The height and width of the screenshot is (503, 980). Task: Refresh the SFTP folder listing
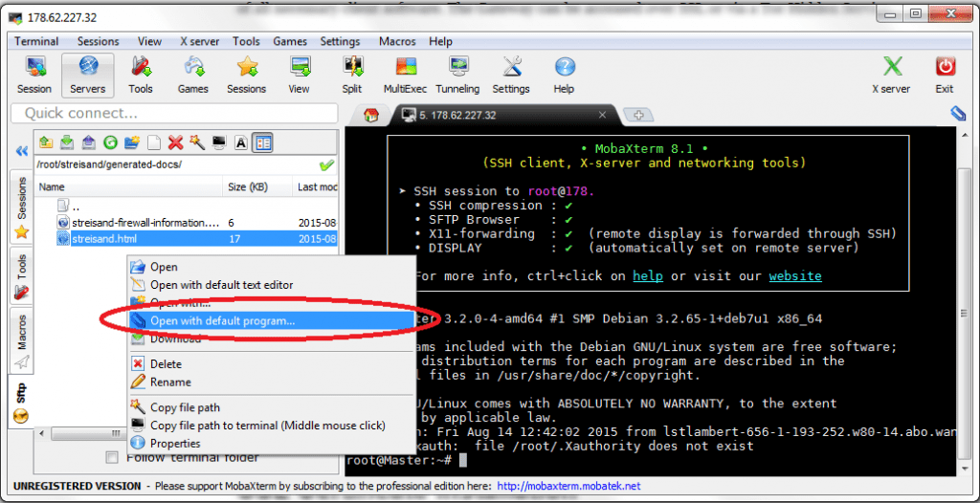(110, 143)
